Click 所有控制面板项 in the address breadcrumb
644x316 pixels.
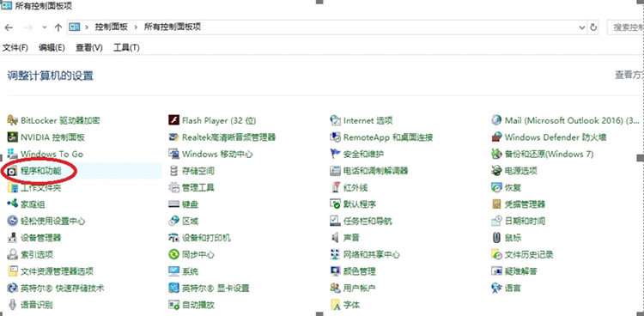tap(172, 27)
